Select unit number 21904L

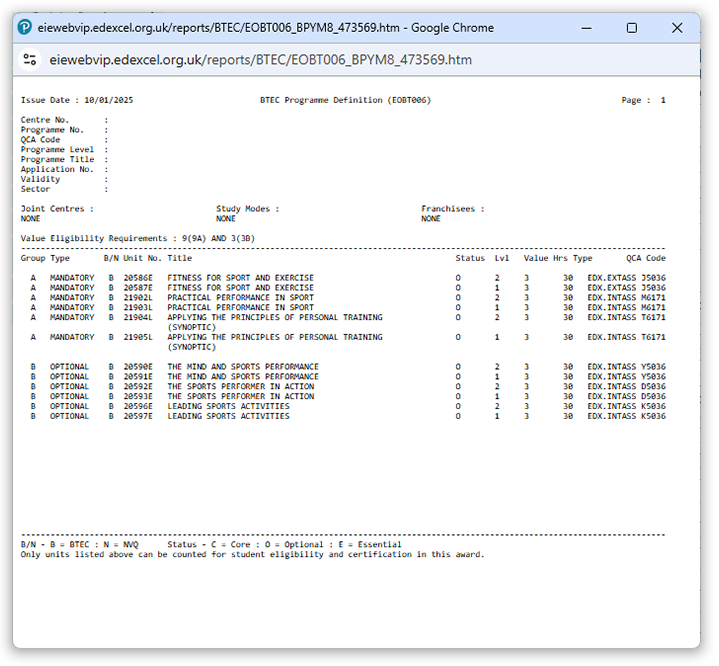click(x=138, y=317)
